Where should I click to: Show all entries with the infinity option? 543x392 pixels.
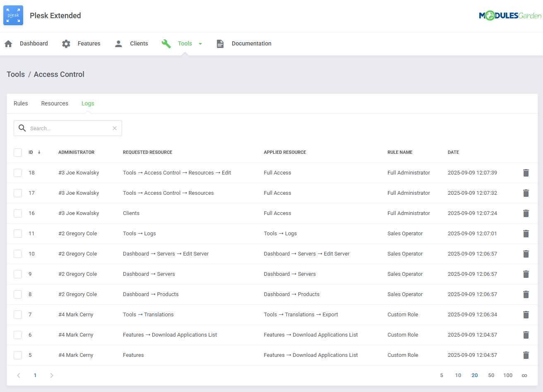click(x=525, y=375)
